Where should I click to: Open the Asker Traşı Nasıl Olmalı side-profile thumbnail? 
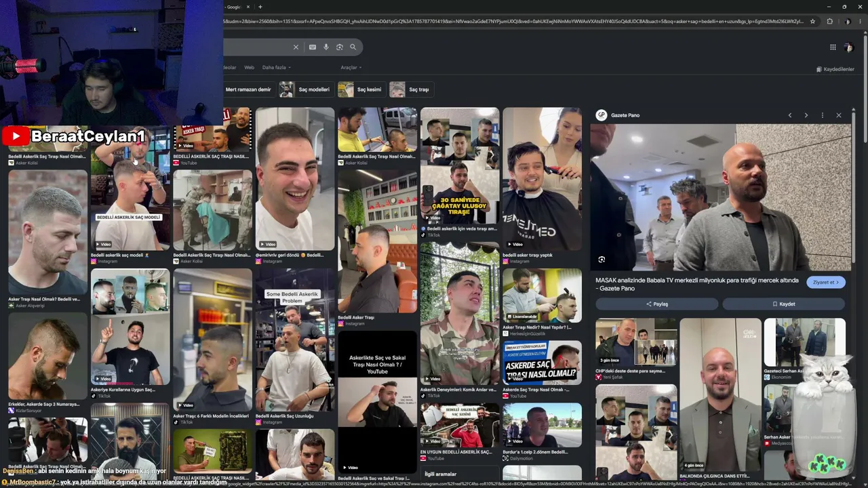point(47,232)
